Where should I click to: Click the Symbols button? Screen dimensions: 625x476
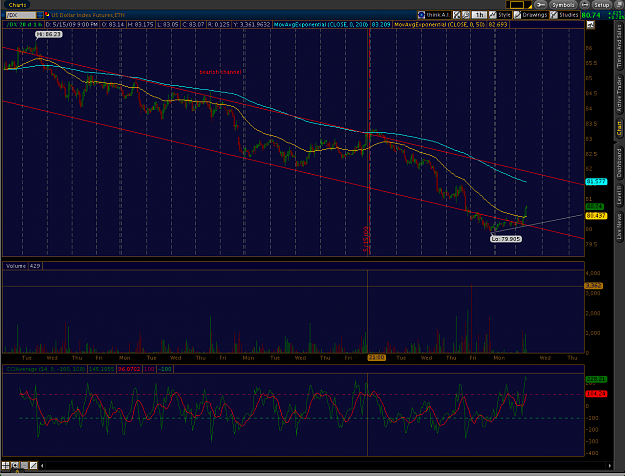click(x=563, y=5)
